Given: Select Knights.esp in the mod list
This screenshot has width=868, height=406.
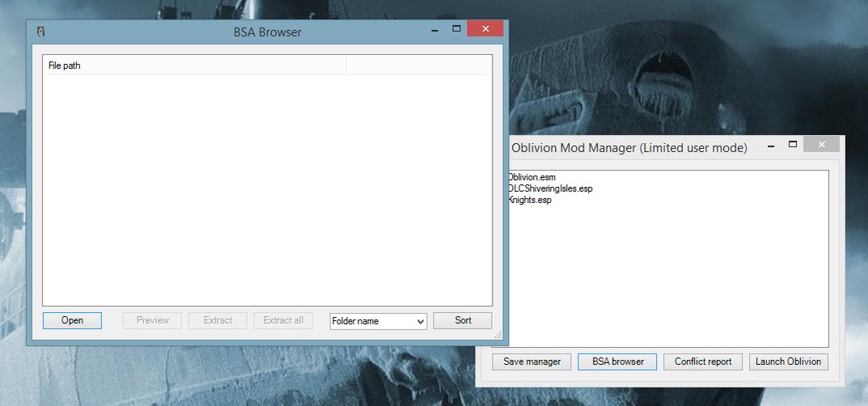Looking at the screenshot, I should click(530, 200).
